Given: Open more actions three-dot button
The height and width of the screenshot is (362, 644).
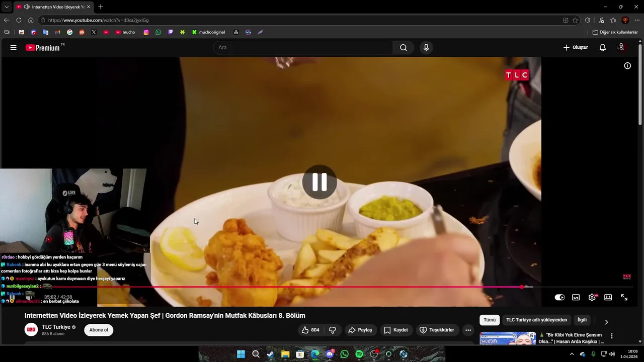Looking at the screenshot, I should click(x=468, y=330).
